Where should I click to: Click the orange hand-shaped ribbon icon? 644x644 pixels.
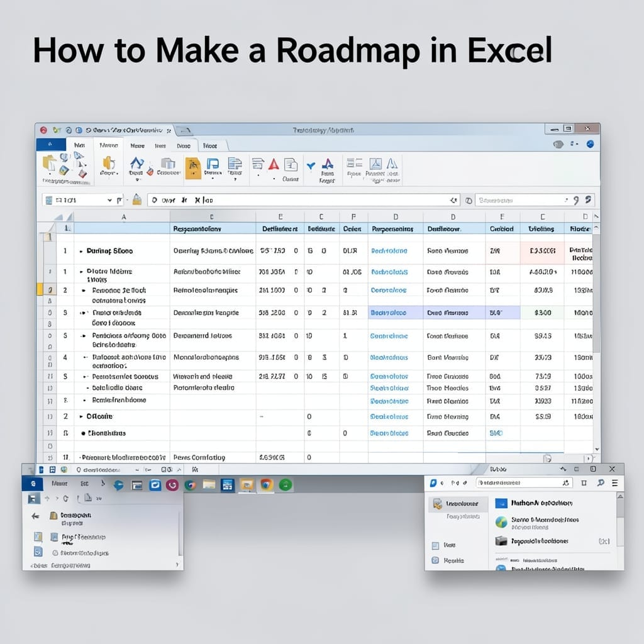point(109,163)
